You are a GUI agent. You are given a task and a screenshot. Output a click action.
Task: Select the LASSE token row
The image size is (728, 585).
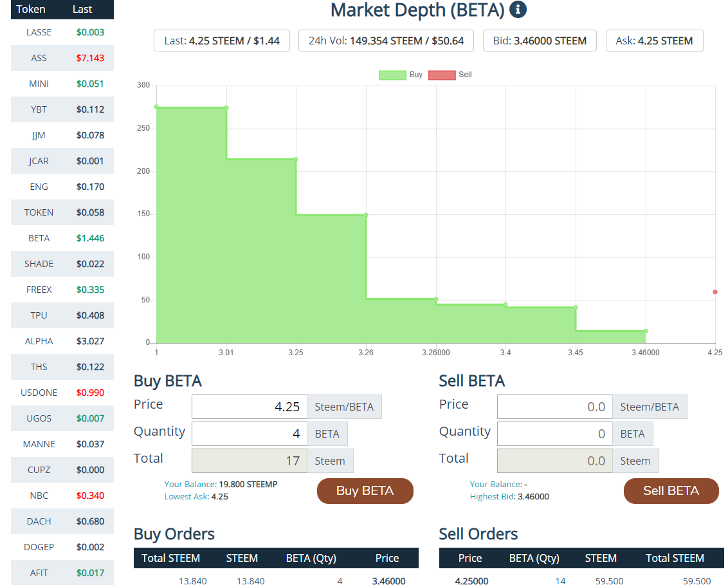point(62,32)
